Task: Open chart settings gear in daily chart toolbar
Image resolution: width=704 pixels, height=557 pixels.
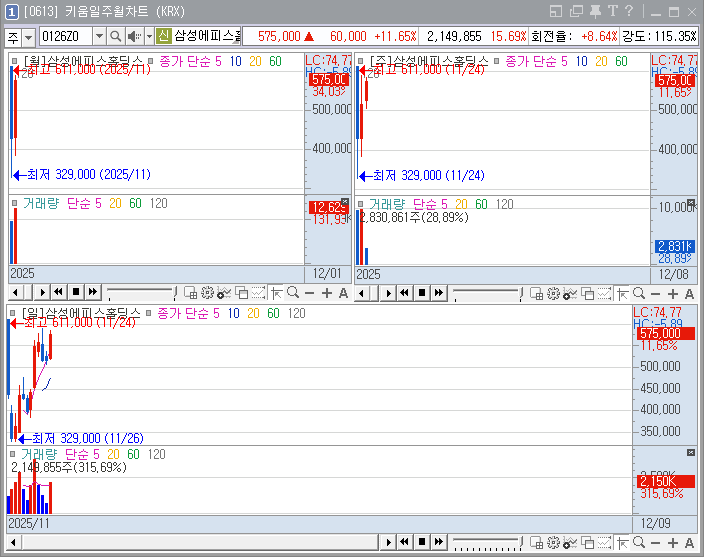Action: point(553,543)
